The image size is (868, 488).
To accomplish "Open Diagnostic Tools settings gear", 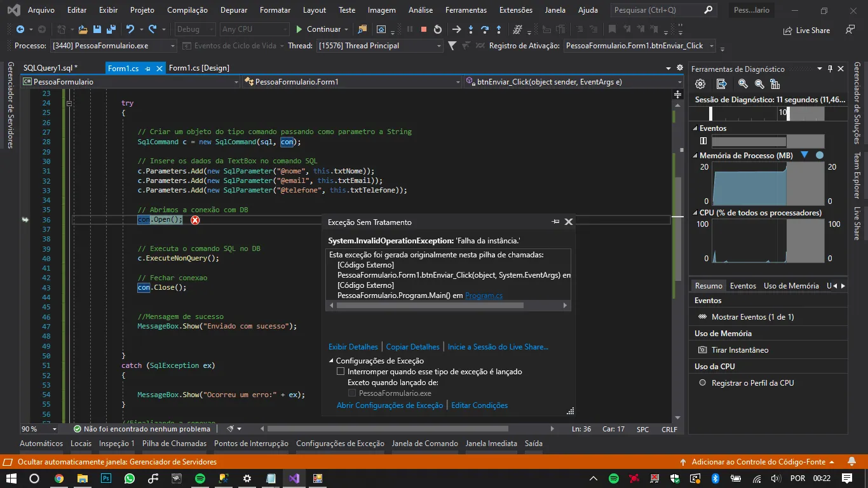I will [700, 84].
